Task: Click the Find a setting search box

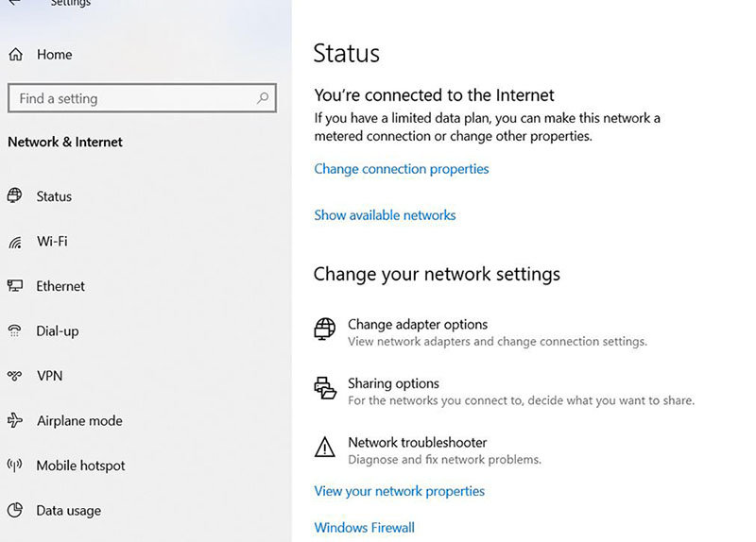Action: point(143,98)
